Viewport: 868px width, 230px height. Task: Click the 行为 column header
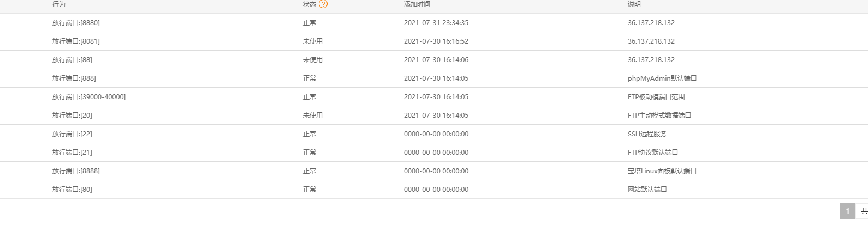[59, 4]
